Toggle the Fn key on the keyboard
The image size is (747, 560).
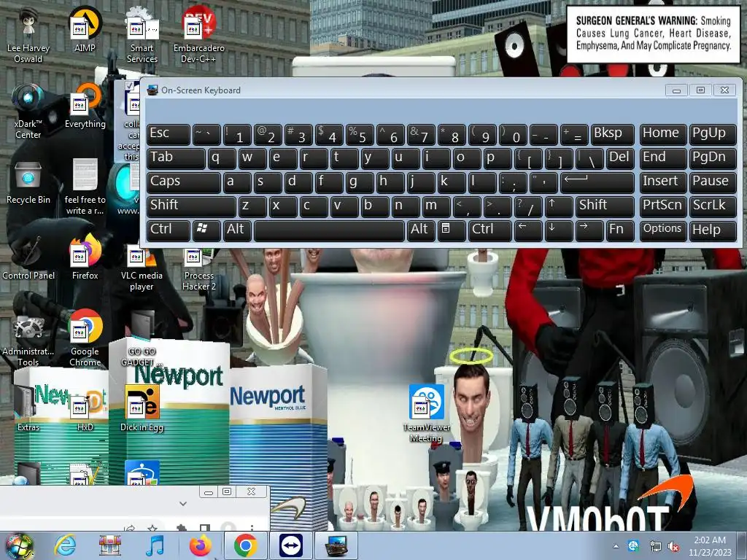(x=620, y=230)
